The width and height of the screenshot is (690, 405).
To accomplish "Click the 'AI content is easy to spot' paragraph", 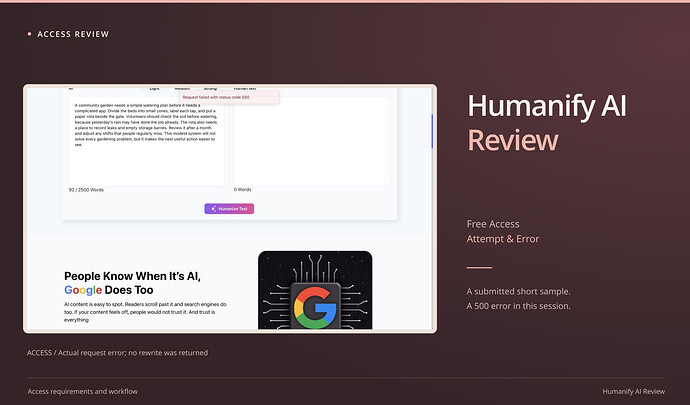I will [145, 312].
